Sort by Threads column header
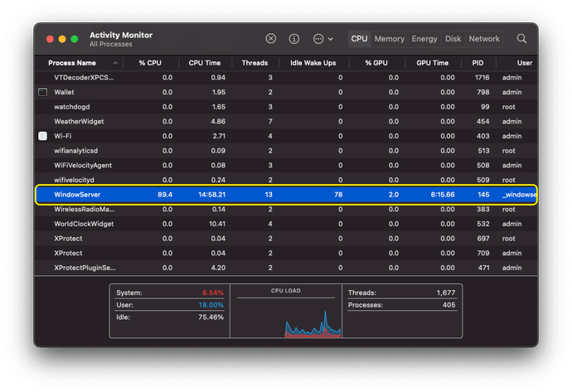Image resolution: width=572 pixels, height=392 pixels. coord(254,63)
